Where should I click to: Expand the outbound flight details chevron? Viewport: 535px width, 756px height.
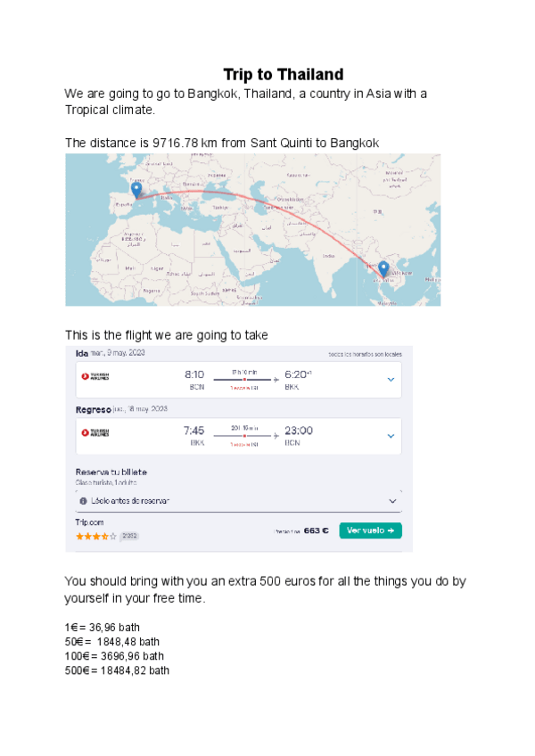391,380
